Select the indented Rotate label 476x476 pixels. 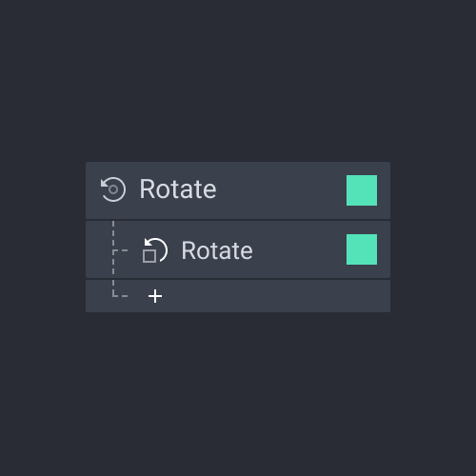(217, 250)
